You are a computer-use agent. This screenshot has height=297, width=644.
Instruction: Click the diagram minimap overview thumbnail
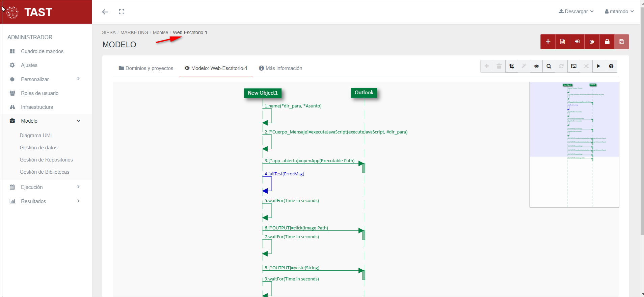(574, 145)
